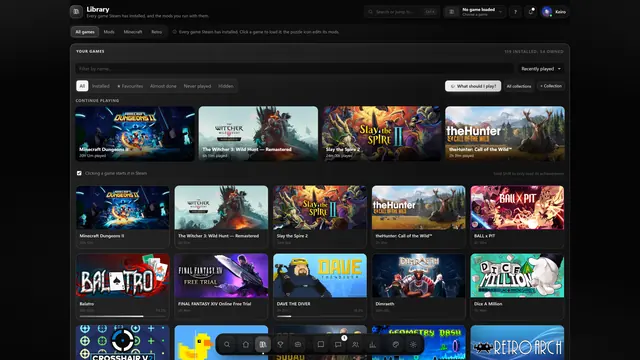Select FINAL FANTASY XIV Online Free Trial card
Image resolution: width=640 pixels, height=360 pixels.
pyautogui.click(x=221, y=286)
